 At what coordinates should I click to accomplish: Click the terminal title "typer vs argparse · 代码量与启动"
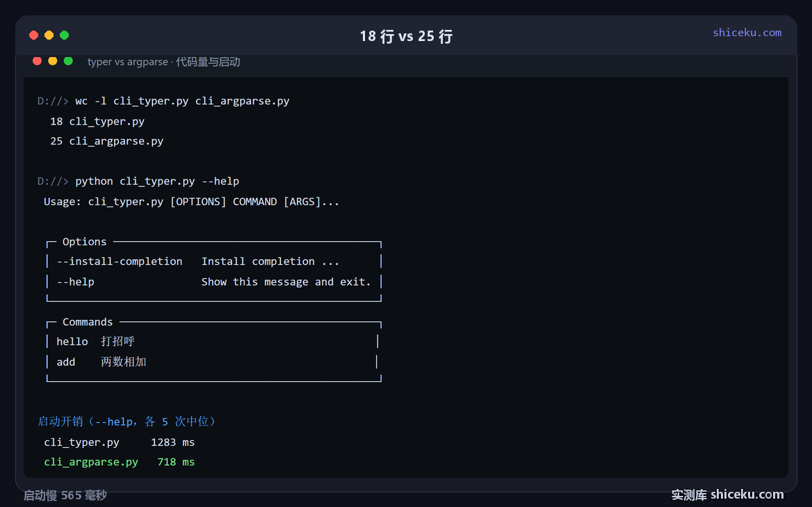(x=163, y=62)
